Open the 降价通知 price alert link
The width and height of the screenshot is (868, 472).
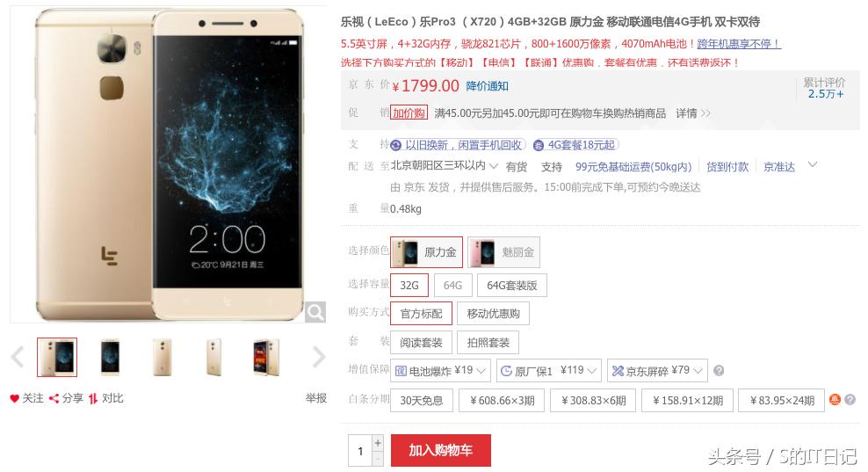[x=487, y=86]
